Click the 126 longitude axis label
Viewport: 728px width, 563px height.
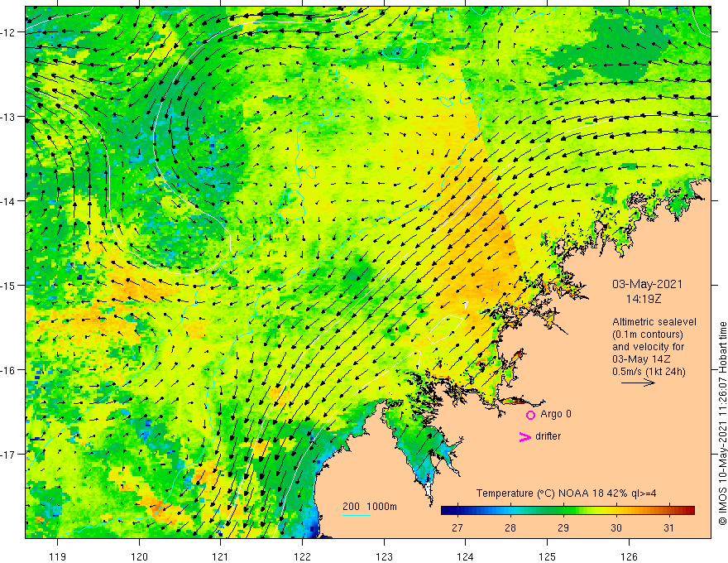tap(629, 557)
